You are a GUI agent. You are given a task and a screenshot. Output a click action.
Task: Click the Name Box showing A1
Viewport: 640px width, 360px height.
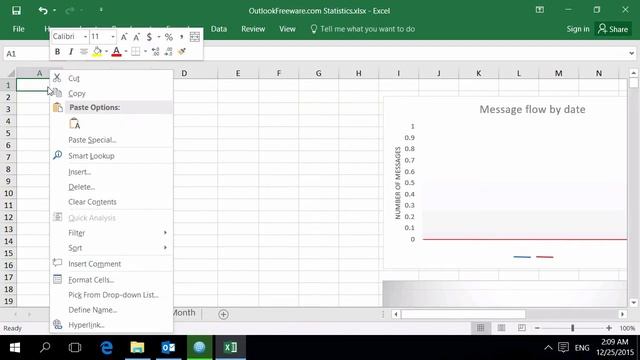(x=26, y=53)
